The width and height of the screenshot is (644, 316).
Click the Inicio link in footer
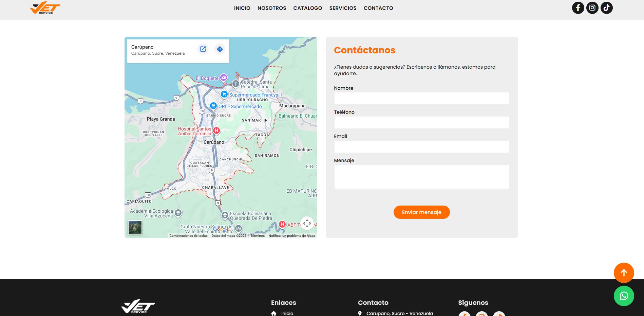pyautogui.click(x=287, y=313)
